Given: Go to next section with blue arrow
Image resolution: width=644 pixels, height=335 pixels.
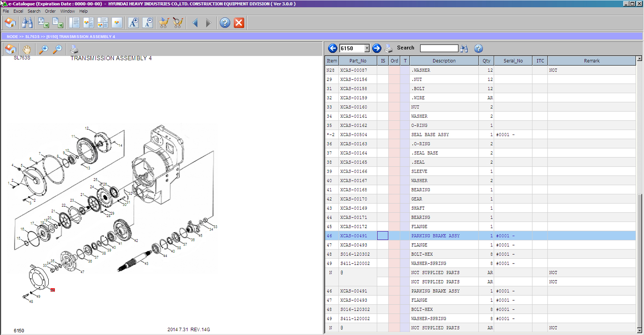Looking at the screenshot, I should click(377, 48).
